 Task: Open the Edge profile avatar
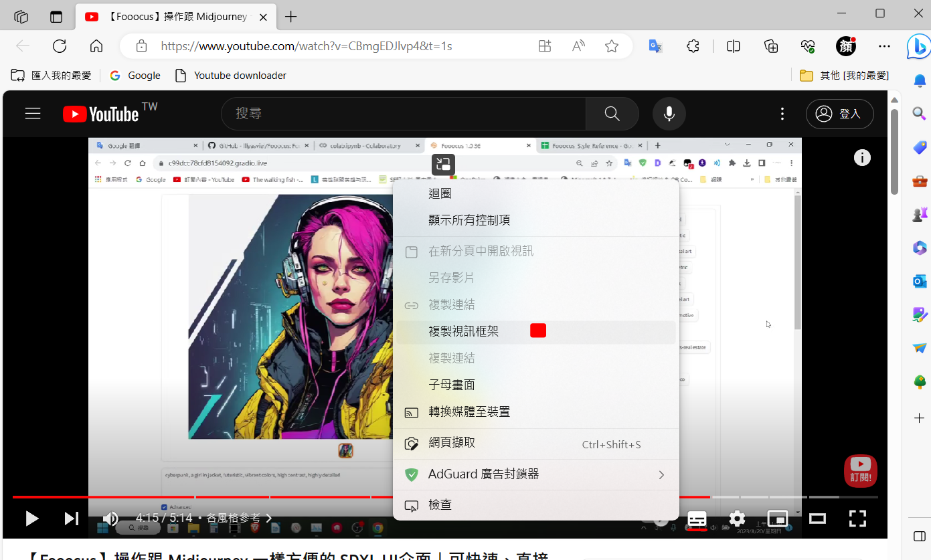(x=846, y=46)
